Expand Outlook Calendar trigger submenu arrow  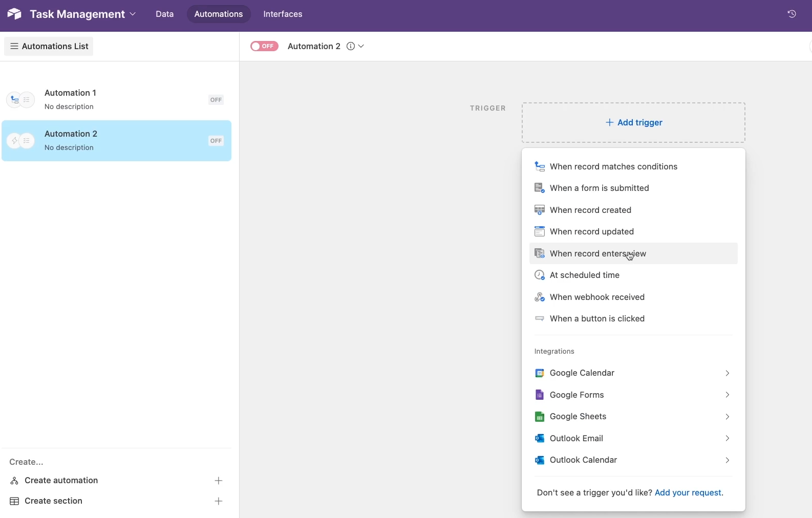coord(727,460)
